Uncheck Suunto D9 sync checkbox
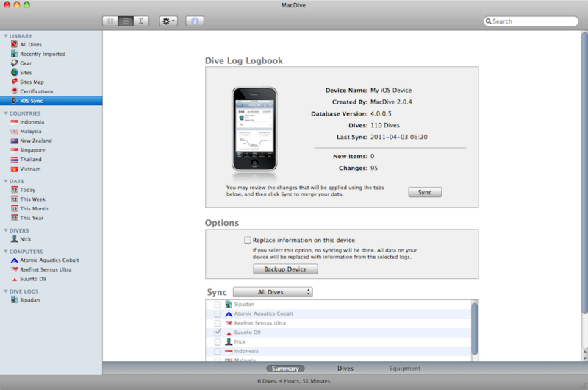 [218, 333]
